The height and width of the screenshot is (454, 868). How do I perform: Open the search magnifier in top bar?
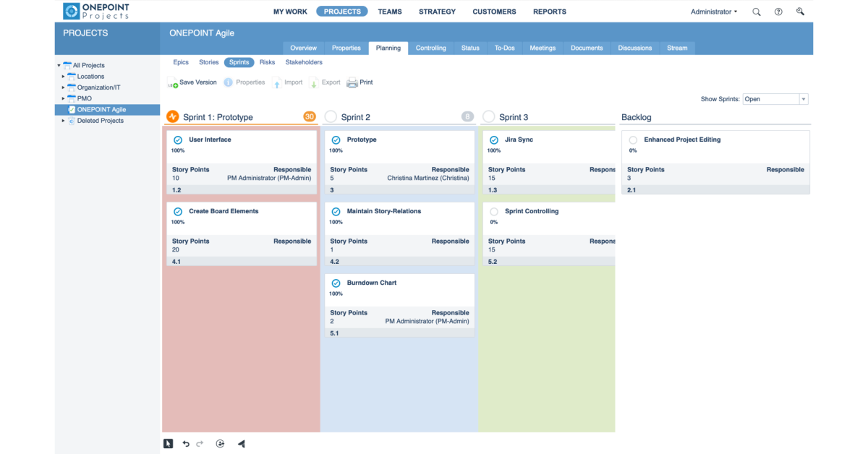(x=757, y=12)
